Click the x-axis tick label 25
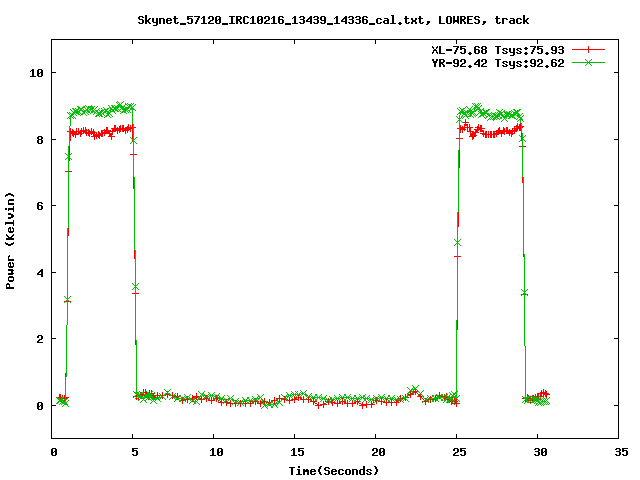640x480 pixels. 459,452
